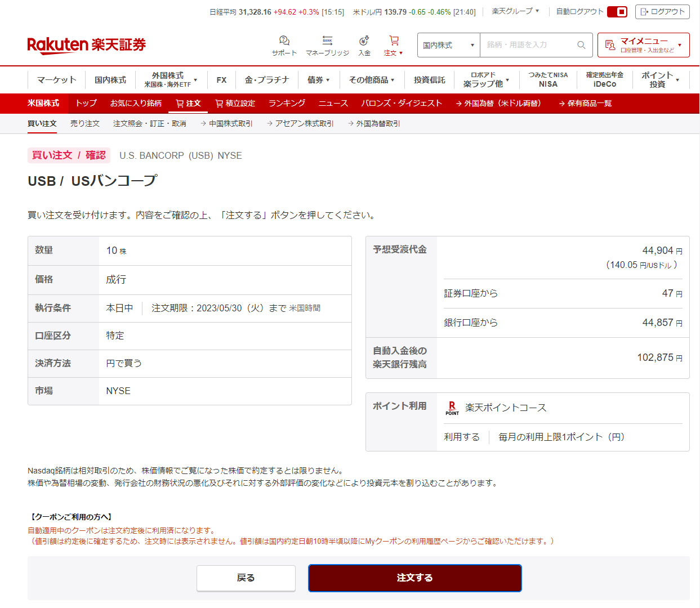700x608 pixels.
Task: Open the ランキング menu item
Action: point(287,104)
